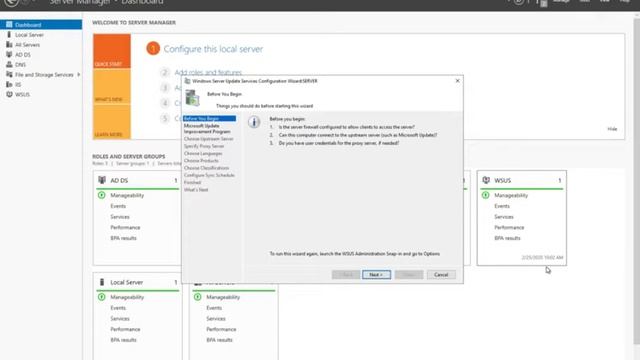Open BPA results in the Local Server tile
Image resolution: width=640 pixels, height=360 pixels.
123,340
